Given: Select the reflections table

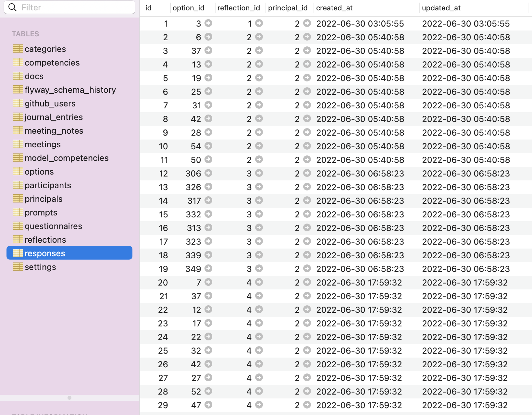Looking at the screenshot, I should [x=45, y=239].
